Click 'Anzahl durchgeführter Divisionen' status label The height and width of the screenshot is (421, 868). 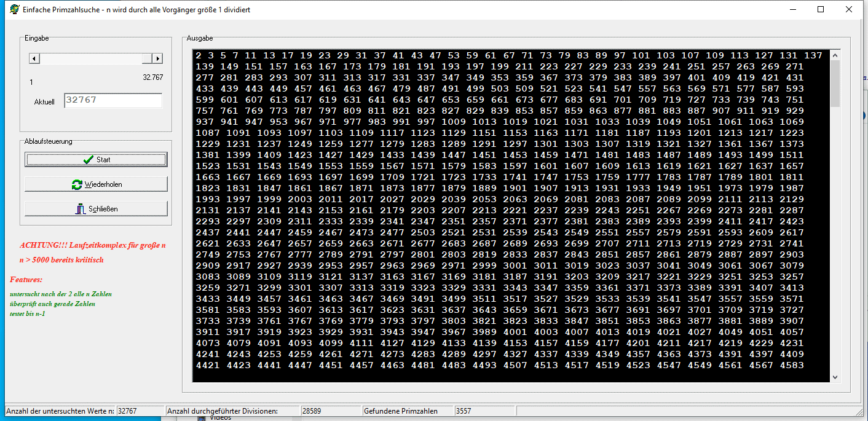pyautogui.click(x=223, y=411)
